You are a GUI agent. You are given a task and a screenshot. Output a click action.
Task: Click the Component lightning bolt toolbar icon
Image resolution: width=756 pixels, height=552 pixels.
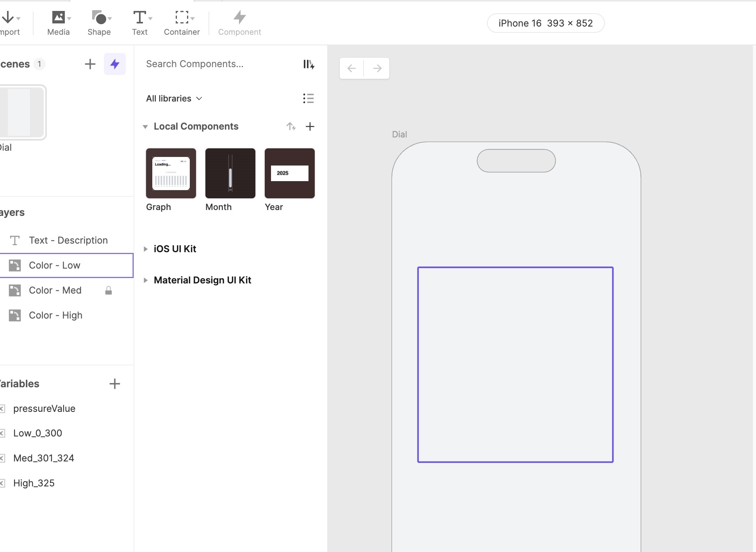coord(239,18)
